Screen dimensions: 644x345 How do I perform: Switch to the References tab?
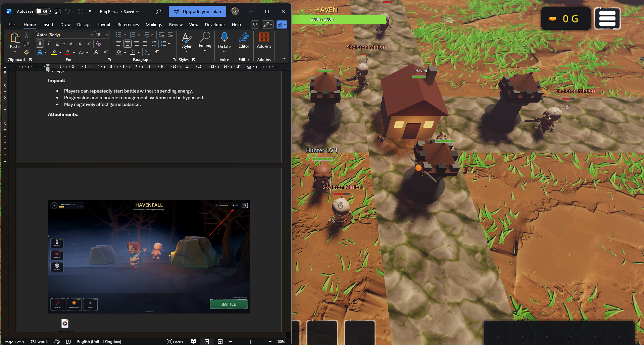(128, 24)
